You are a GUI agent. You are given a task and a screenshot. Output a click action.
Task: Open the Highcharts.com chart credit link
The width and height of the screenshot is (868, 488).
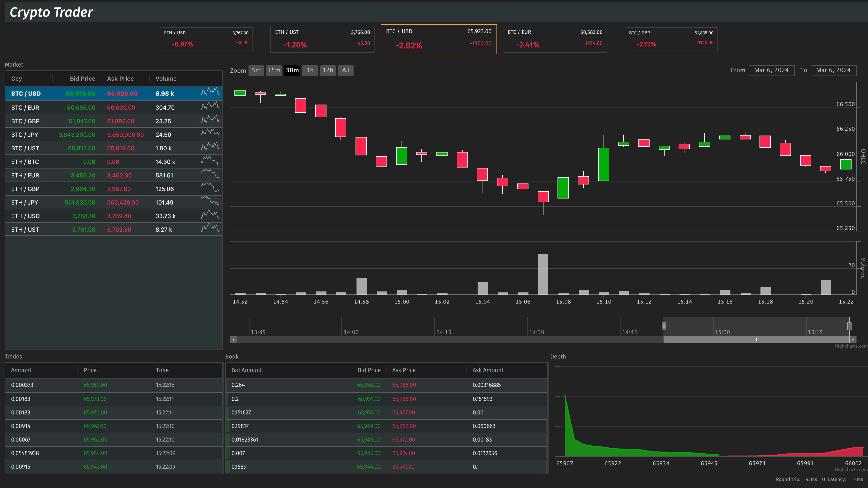coord(851,346)
